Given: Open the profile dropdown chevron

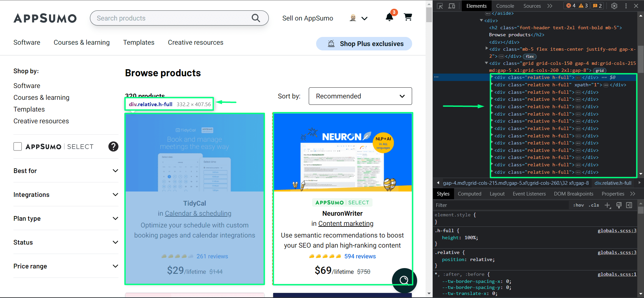Looking at the screenshot, I should (x=364, y=18).
